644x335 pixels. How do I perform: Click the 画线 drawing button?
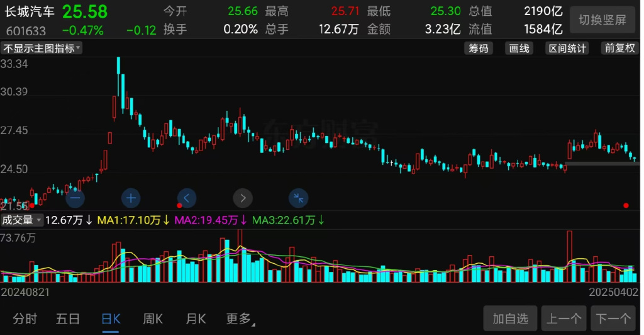pyautogui.click(x=519, y=48)
